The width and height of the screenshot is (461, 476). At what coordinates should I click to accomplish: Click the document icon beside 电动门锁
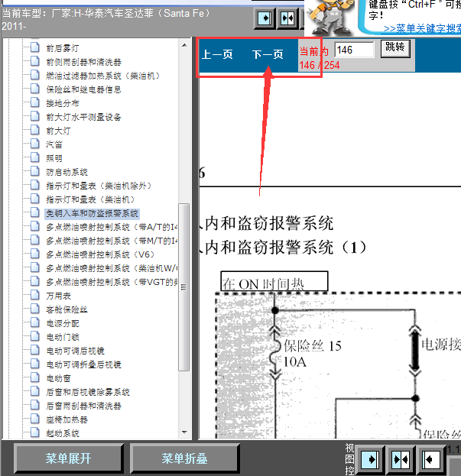(35, 336)
